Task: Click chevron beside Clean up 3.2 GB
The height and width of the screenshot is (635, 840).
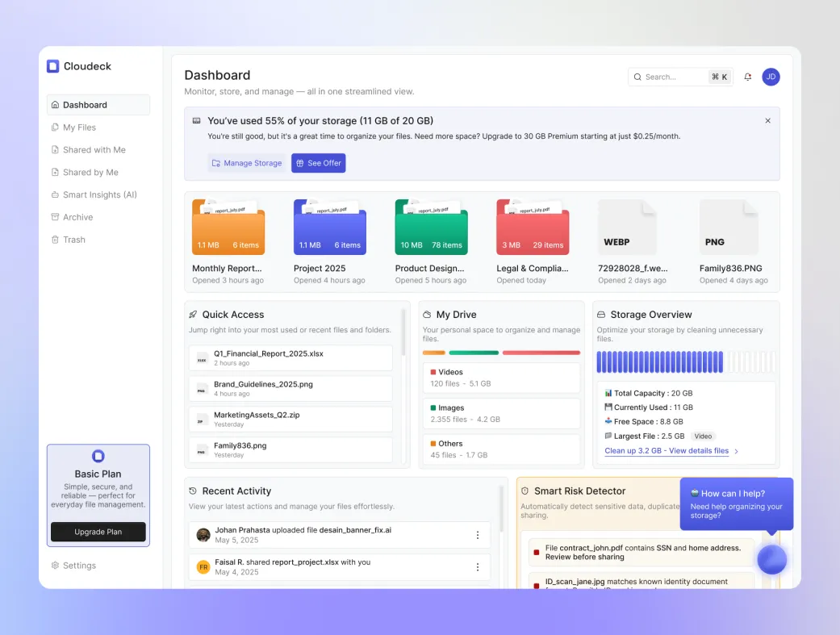Action: point(736,452)
